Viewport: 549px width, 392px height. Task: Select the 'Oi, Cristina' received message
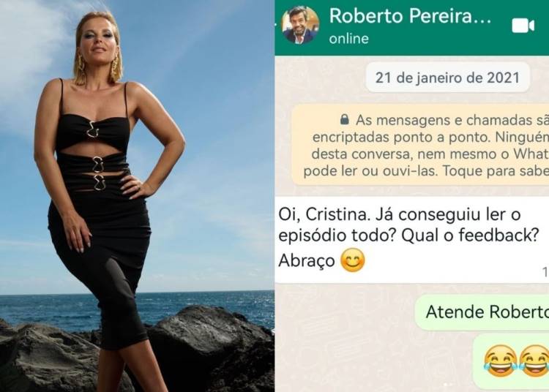click(411, 240)
